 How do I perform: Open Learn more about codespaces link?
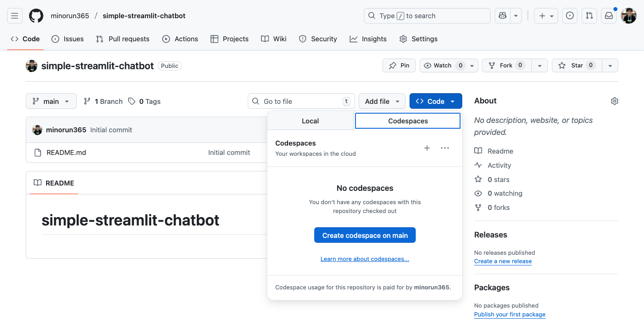click(x=365, y=259)
